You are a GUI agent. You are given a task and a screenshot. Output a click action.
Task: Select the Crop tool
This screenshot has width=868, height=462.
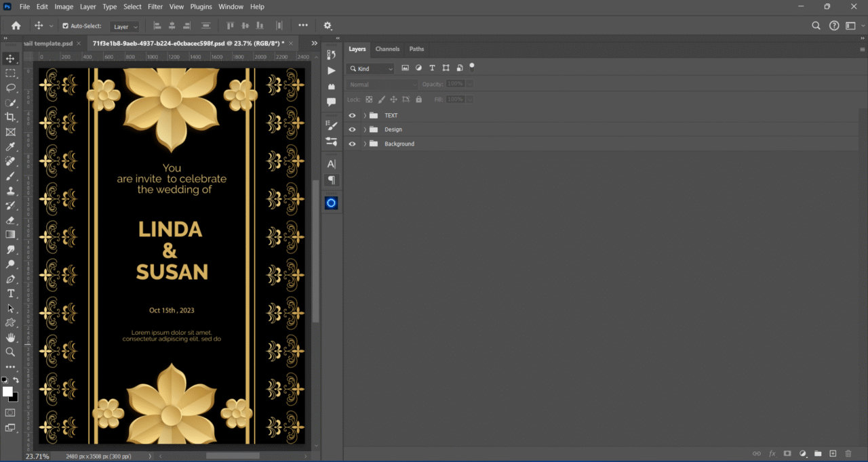coord(10,117)
